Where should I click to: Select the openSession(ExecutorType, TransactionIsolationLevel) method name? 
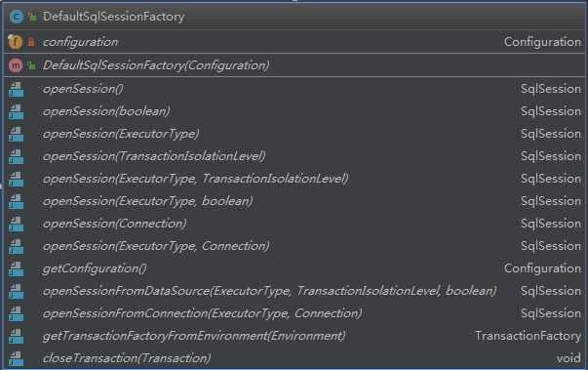[196, 179]
